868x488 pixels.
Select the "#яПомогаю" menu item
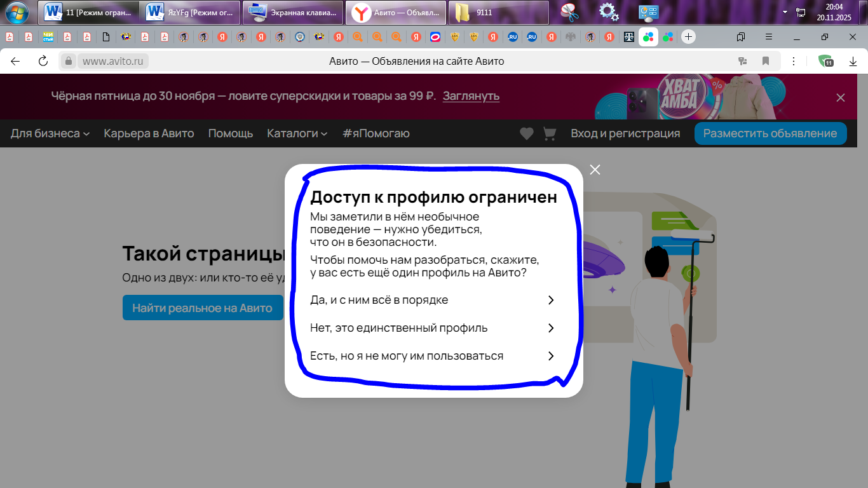375,133
